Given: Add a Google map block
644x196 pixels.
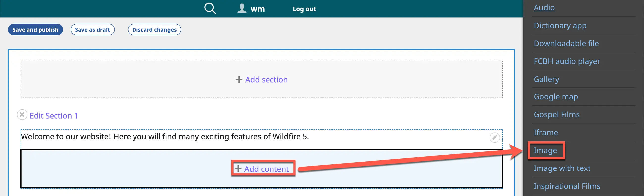Looking at the screenshot, I should point(556,97).
